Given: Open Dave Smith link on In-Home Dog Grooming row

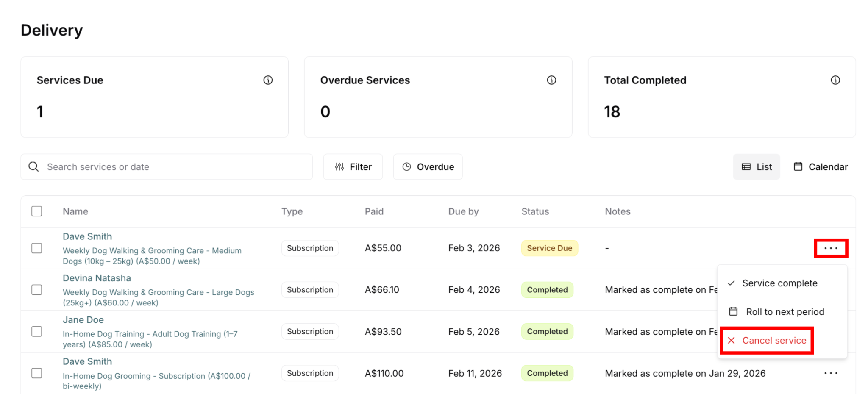Looking at the screenshot, I should click(x=87, y=361).
